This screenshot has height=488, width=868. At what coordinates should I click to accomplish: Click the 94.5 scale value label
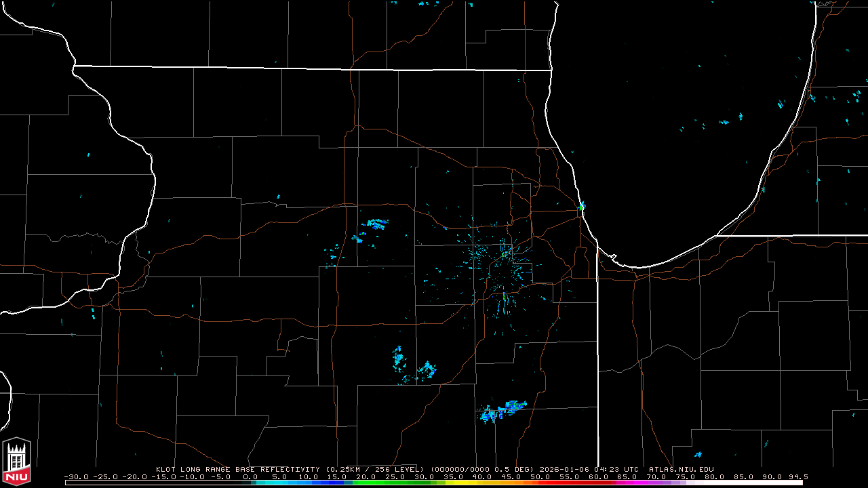tap(797, 476)
